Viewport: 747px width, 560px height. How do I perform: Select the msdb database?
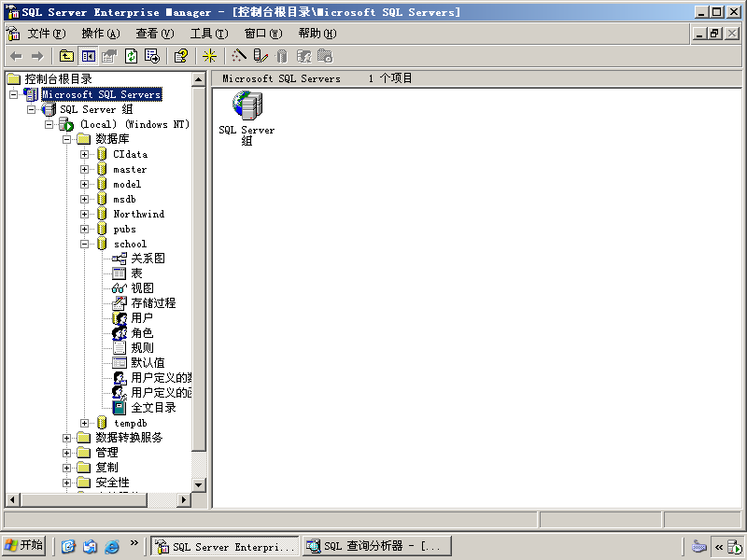coord(124,199)
